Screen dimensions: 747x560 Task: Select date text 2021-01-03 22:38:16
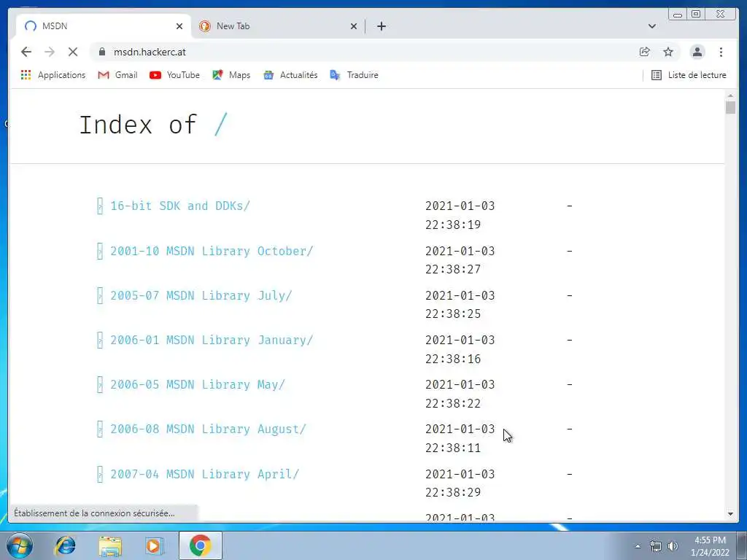click(460, 349)
